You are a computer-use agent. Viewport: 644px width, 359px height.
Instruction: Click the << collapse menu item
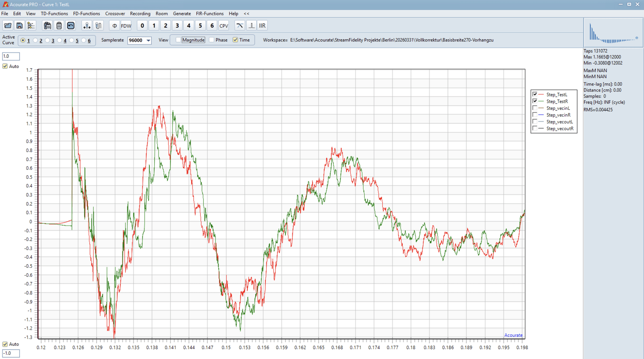(246, 14)
